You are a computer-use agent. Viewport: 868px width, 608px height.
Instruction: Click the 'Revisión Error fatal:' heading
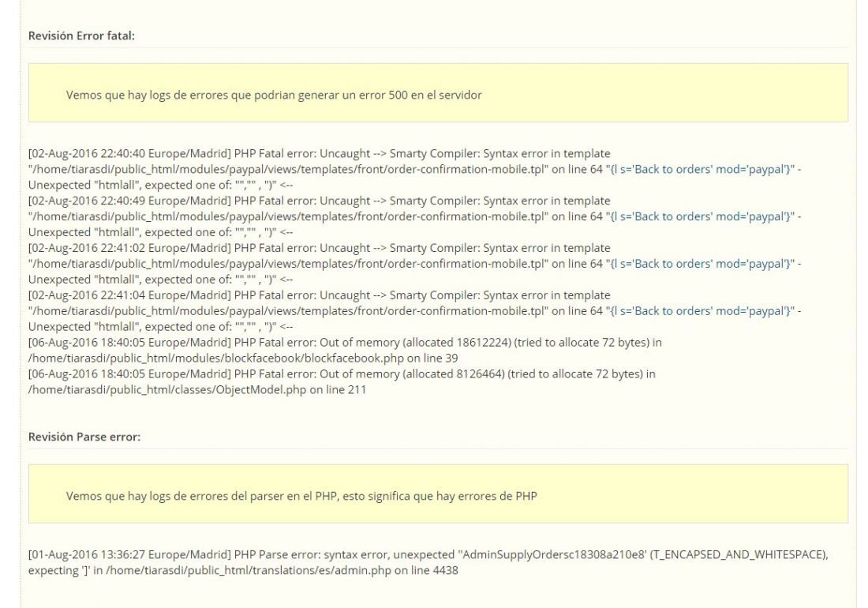point(81,36)
